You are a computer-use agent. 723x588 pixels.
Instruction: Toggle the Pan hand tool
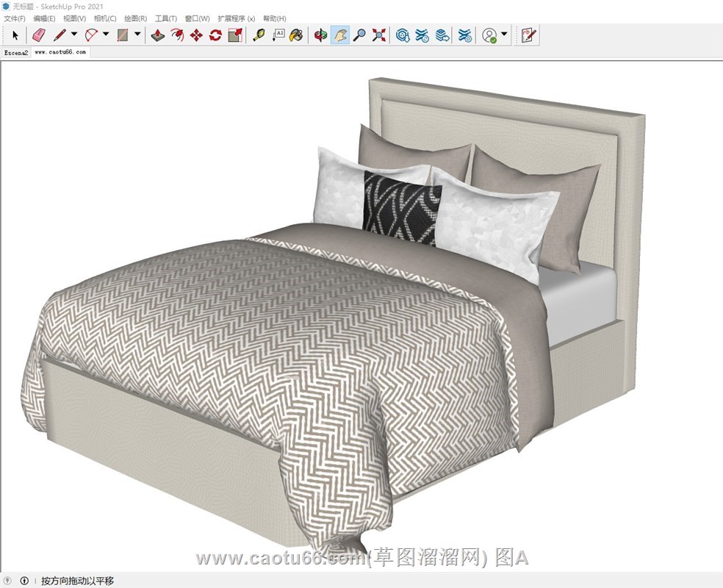click(x=339, y=35)
